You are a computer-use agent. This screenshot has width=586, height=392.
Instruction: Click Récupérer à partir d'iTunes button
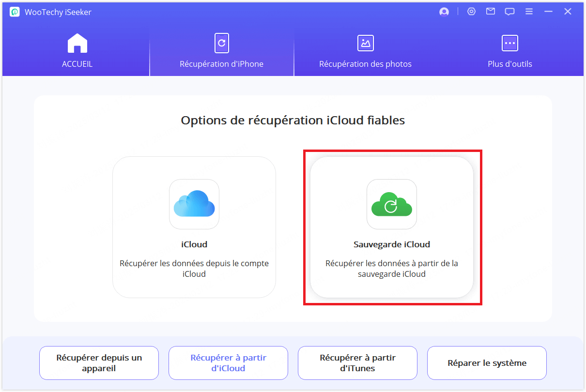point(357,363)
